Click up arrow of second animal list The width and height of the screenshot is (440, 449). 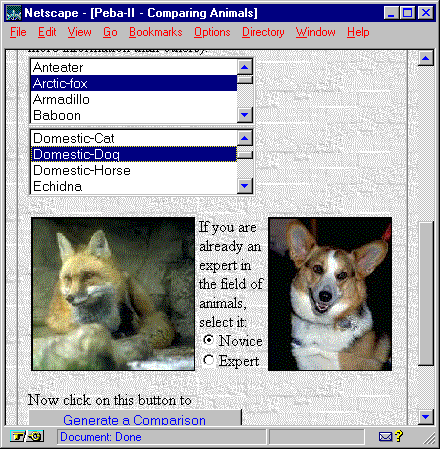pyautogui.click(x=245, y=138)
